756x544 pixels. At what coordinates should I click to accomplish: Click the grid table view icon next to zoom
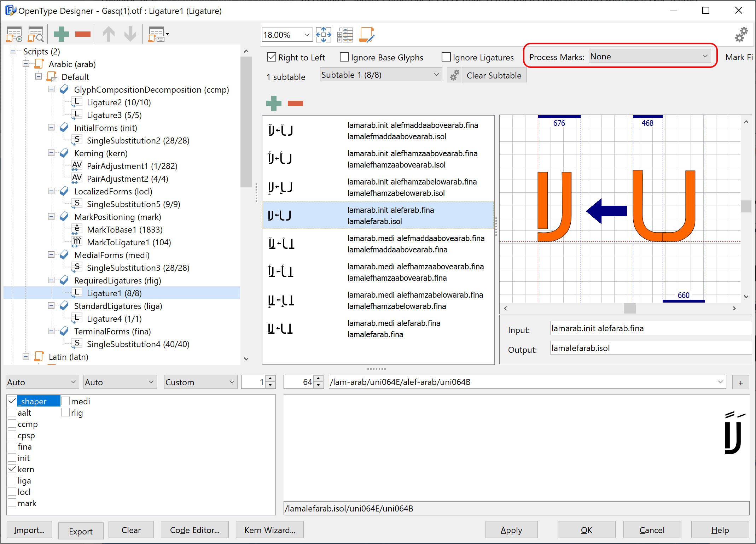click(x=345, y=35)
